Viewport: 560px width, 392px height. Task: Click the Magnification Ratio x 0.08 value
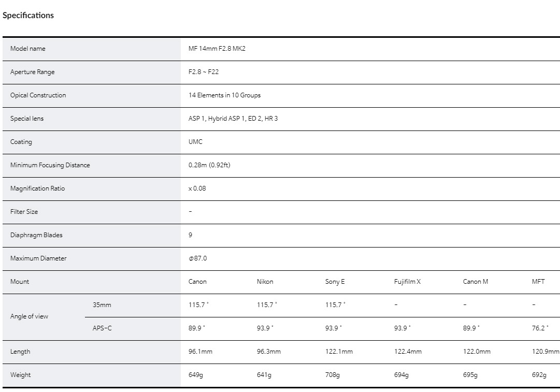(197, 188)
